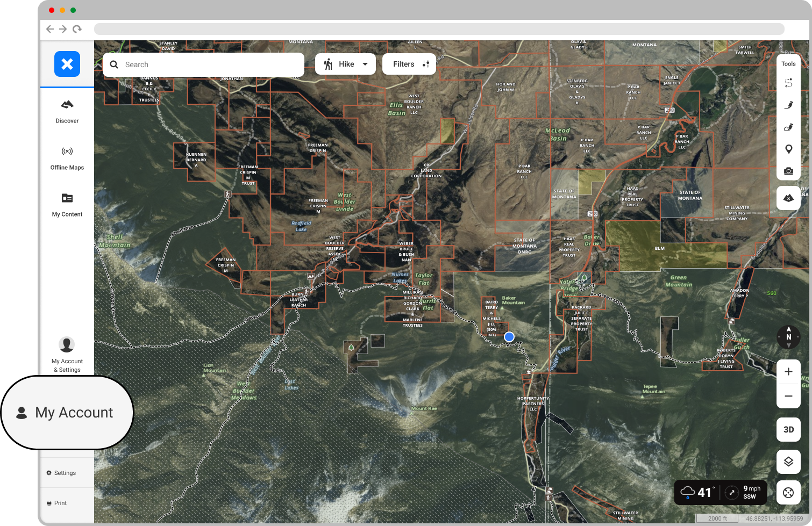Go back with browser back arrow
812x526 pixels.
point(50,29)
